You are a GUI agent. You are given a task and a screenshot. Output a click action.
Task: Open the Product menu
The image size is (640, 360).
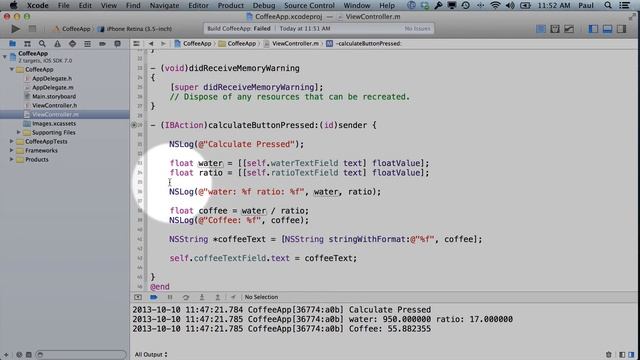pyautogui.click(x=231, y=5)
